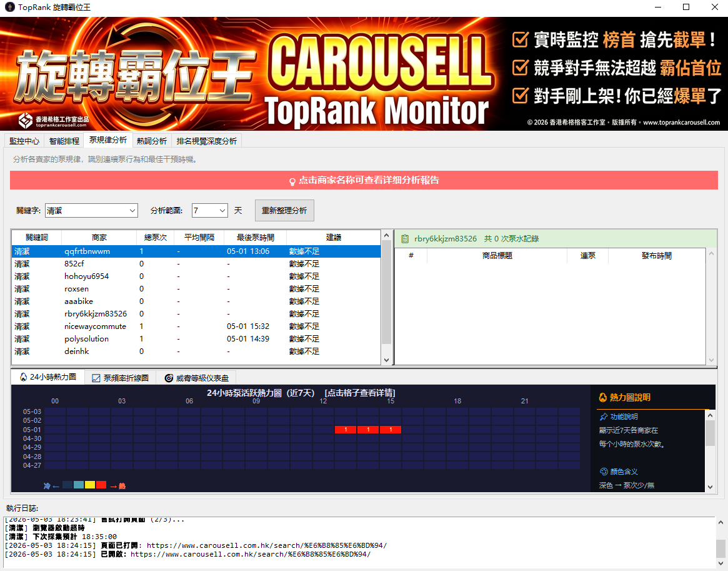Click the carousell.com.hk URL in 頁面已打開 log line
The height and width of the screenshot is (571, 728).
click(x=266, y=545)
